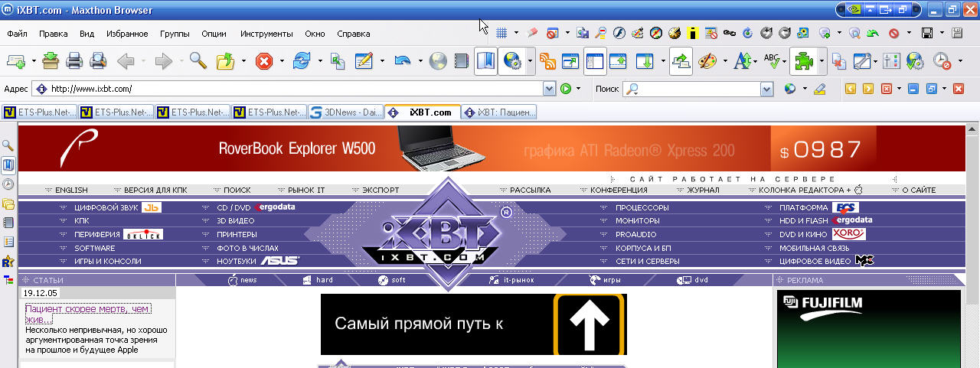Click the red Stop loading icon

[x=264, y=61]
